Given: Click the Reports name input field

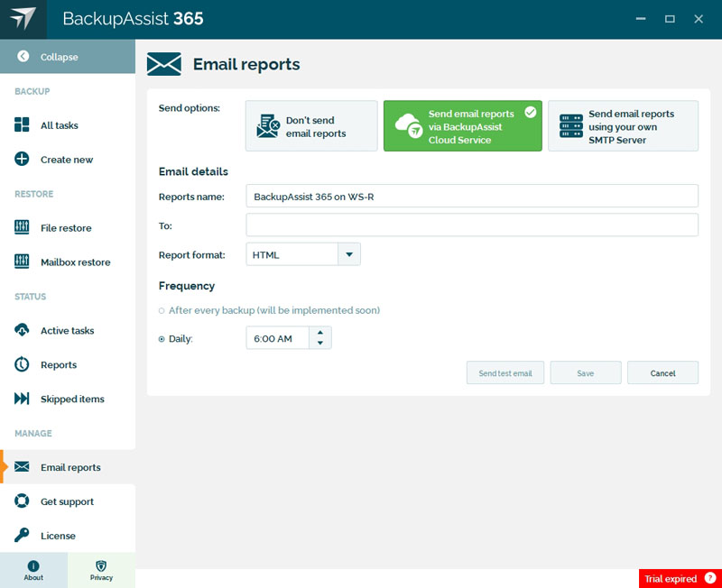Looking at the screenshot, I should click(x=472, y=196).
